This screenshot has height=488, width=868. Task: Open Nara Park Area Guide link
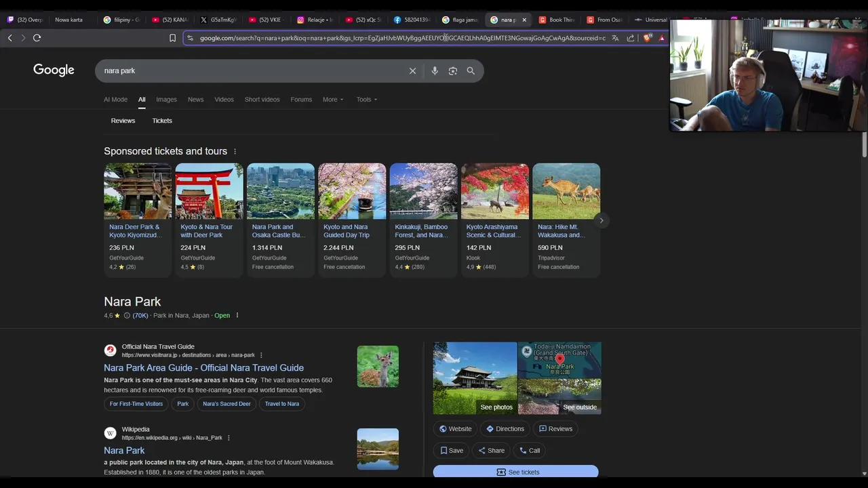pos(203,367)
